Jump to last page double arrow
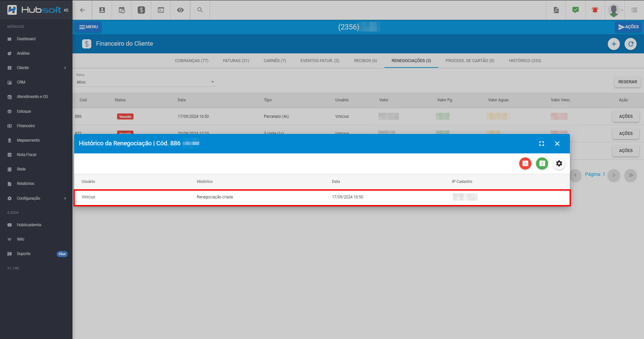This screenshot has height=339, width=644. tap(631, 175)
